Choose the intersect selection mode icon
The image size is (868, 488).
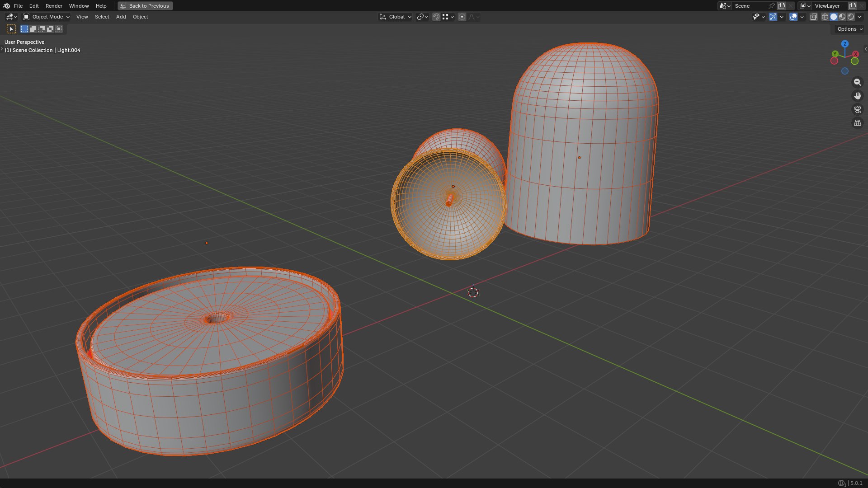point(59,29)
